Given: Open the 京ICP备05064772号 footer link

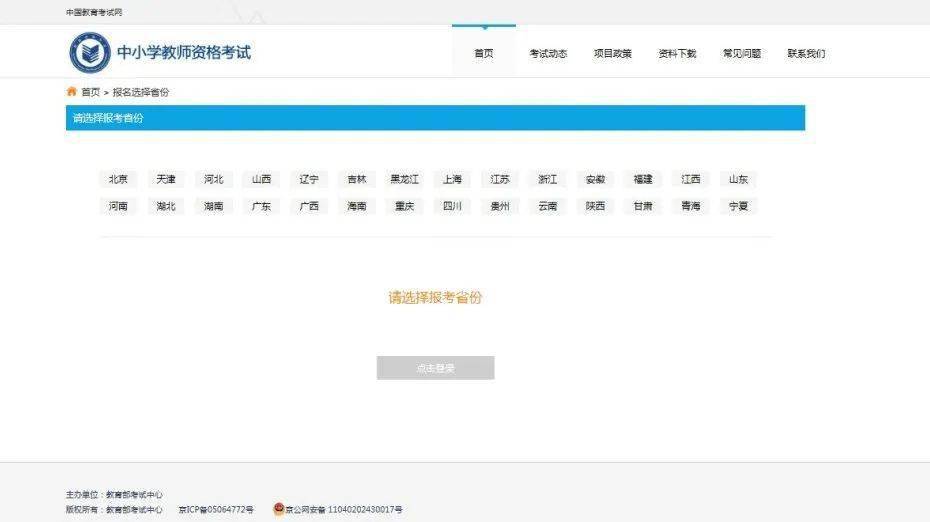Looking at the screenshot, I should (216, 510).
